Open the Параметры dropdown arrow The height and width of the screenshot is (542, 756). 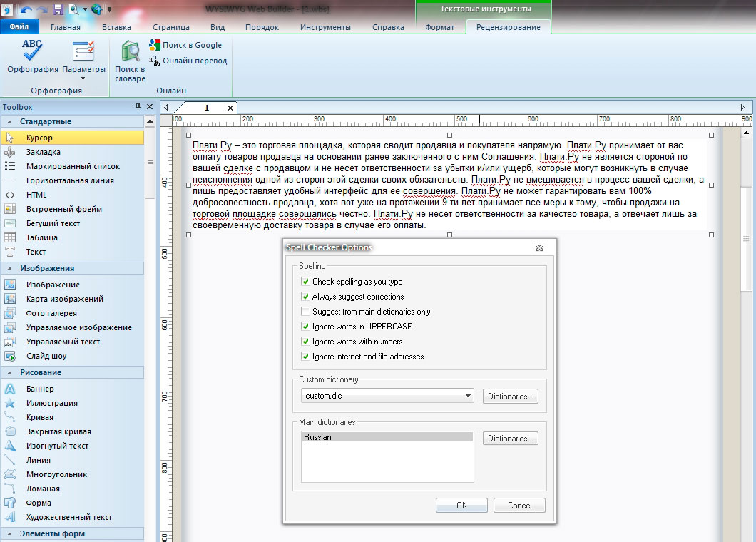pyautogui.click(x=83, y=78)
